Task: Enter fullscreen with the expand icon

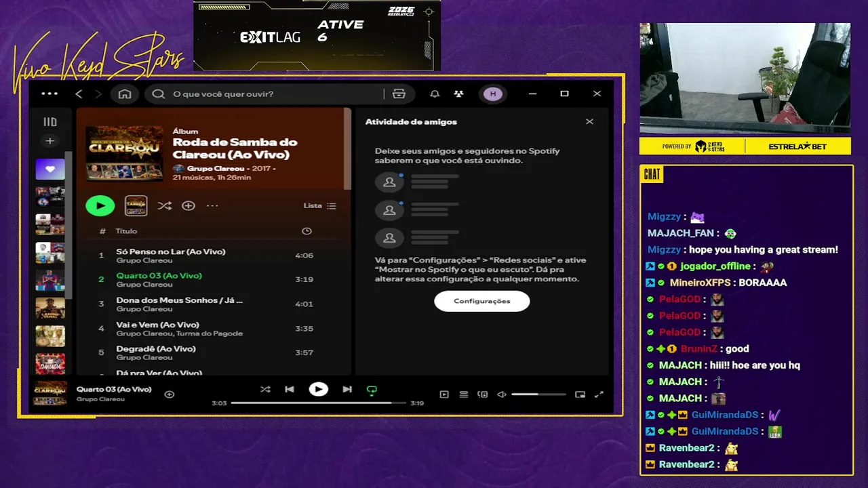Action: (599, 394)
